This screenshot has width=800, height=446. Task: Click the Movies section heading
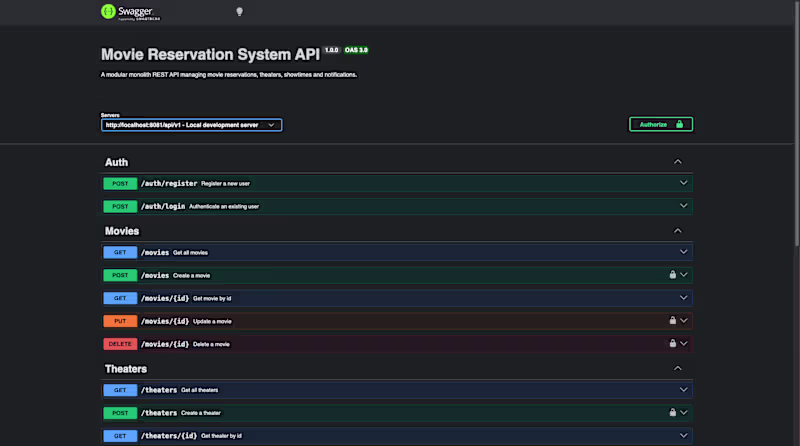(122, 231)
